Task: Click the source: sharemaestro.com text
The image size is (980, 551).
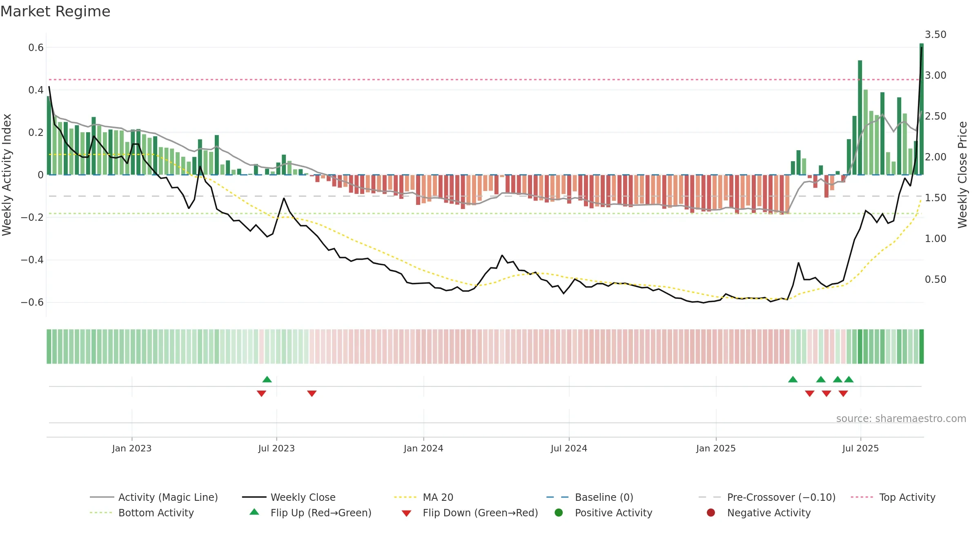Action: pyautogui.click(x=901, y=418)
